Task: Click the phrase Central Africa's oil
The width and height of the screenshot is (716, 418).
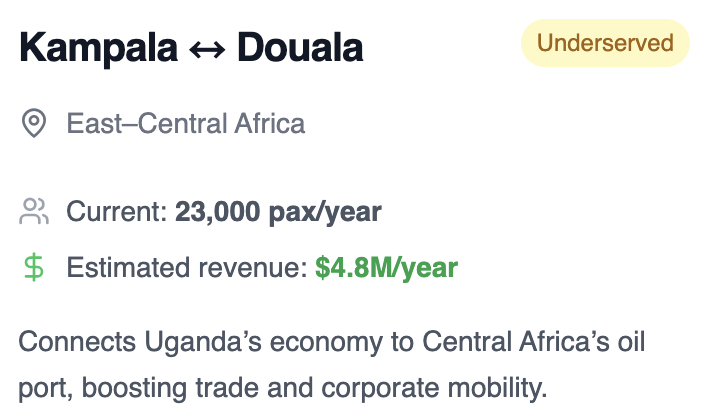Action: (533, 342)
